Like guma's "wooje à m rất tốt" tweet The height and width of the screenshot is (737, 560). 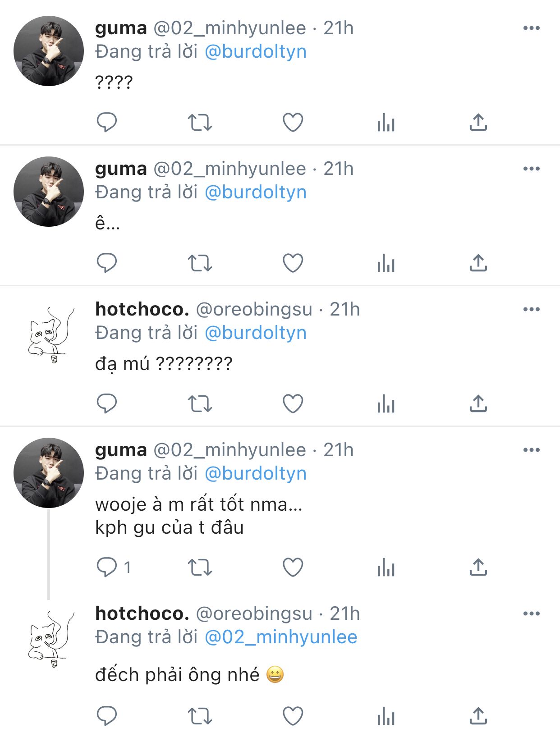293,567
